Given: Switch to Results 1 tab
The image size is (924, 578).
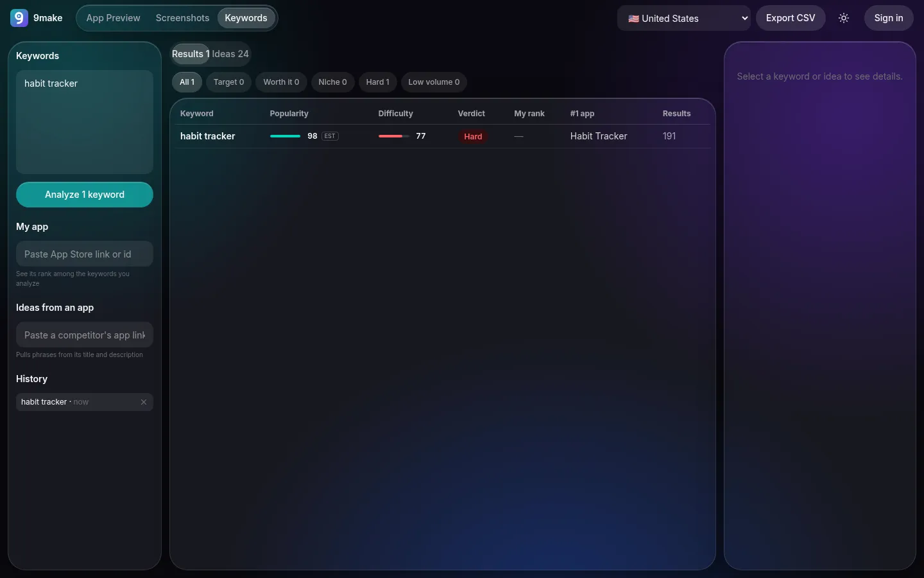Looking at the screenshot, I should tap(191, 54).
